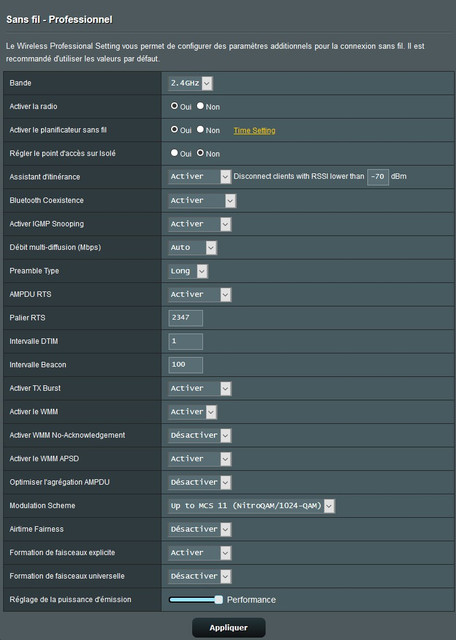This screenshot has width=456, height=640.
Task: Click the 'Preamble Type' label
Action: click(34, 271)
